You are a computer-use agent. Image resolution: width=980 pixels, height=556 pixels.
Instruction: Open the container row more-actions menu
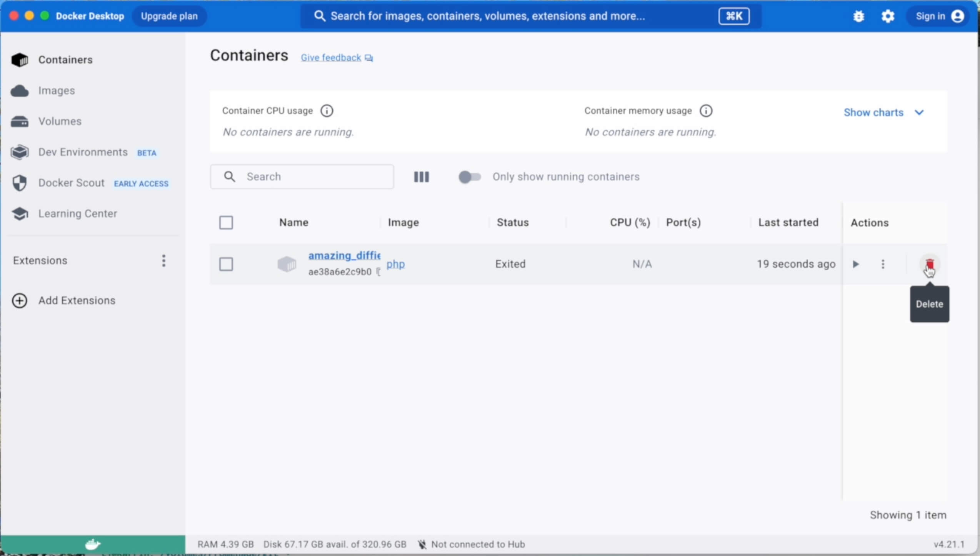pos(883,264)
